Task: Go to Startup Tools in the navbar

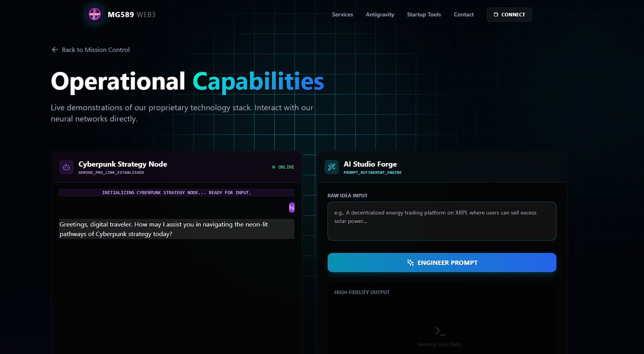Action: click(x=424, y=14)
